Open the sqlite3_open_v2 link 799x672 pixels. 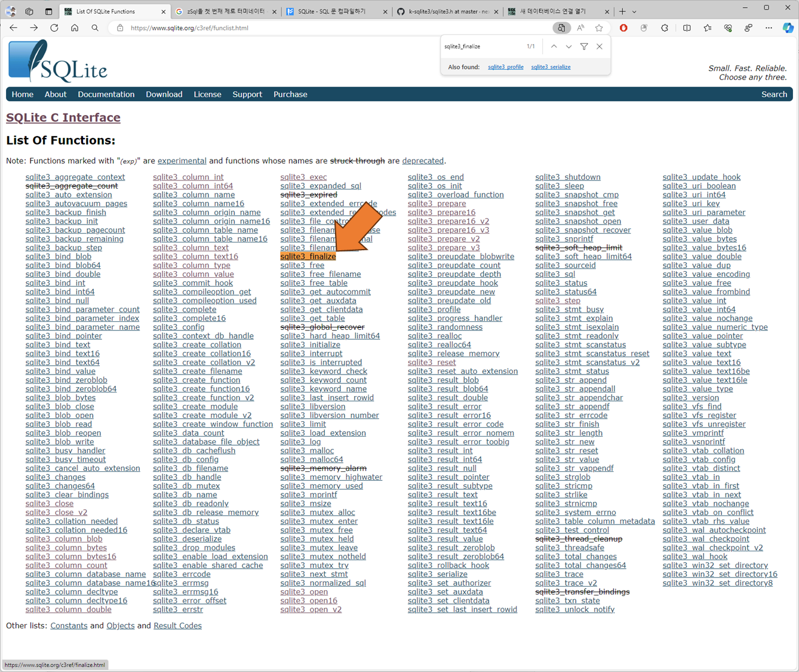pos(311,610)
